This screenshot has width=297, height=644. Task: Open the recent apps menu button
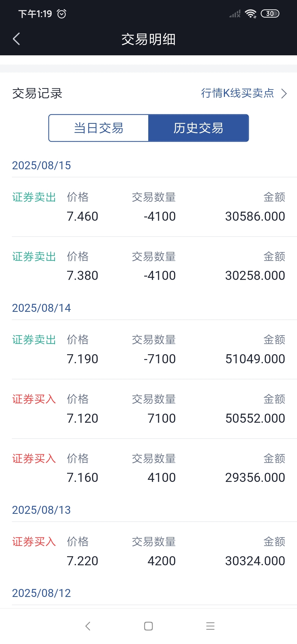(x=210, y=626)
